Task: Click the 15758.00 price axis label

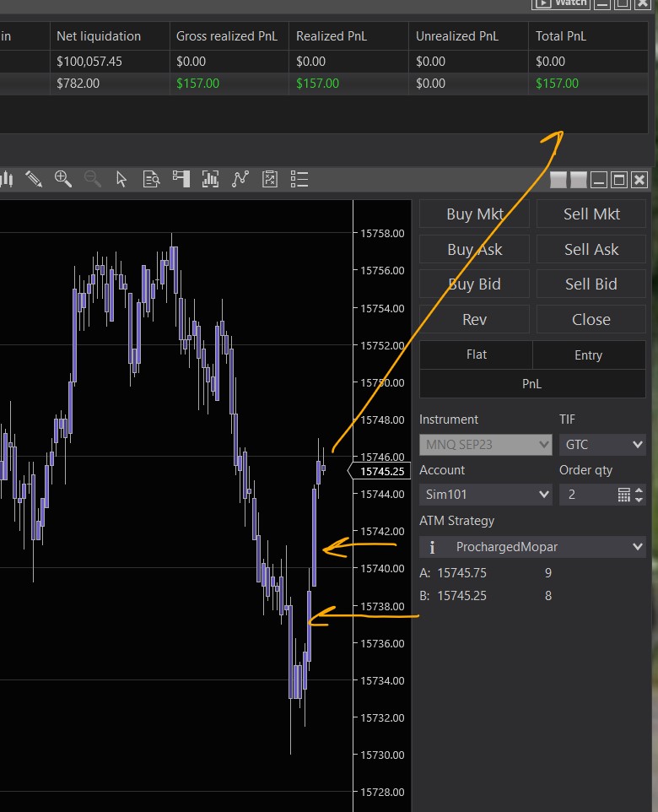Action: 382,233
